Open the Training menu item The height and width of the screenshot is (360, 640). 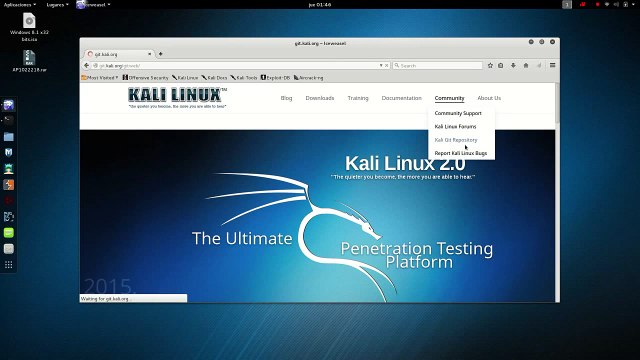(x=358, y=98)
